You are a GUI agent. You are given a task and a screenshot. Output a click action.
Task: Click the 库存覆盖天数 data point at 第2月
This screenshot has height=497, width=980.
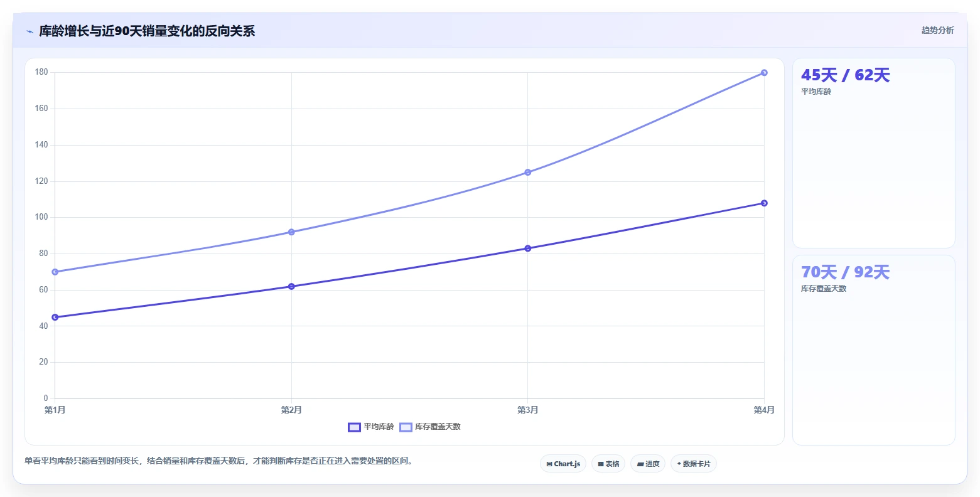291,232
